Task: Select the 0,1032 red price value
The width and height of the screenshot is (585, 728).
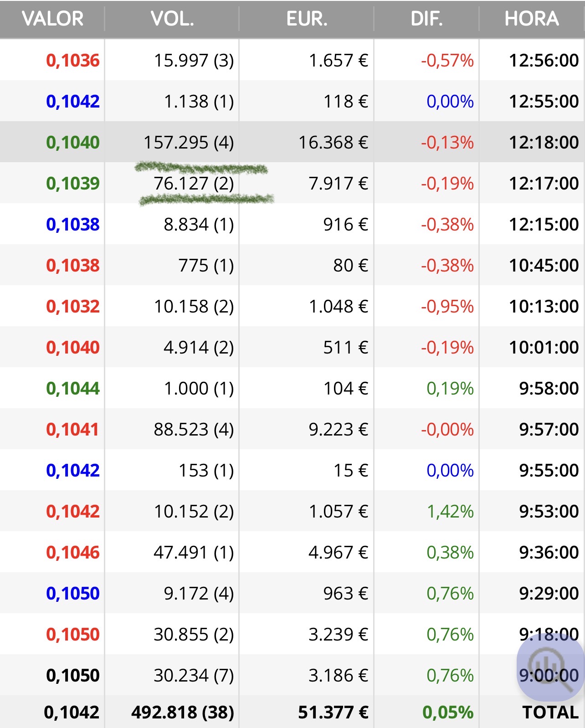Action: tap(73, 307)
